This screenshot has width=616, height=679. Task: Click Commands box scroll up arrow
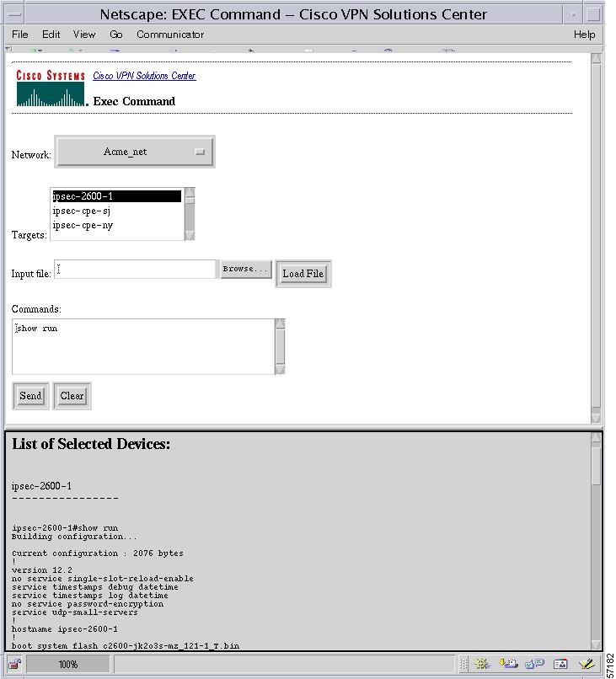tap(280, 323)
